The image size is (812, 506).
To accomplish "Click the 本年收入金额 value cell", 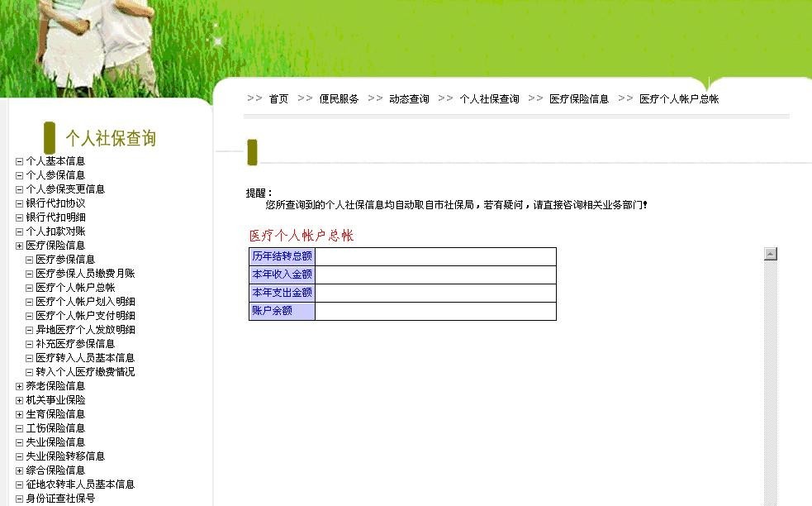I will [435, 274].
